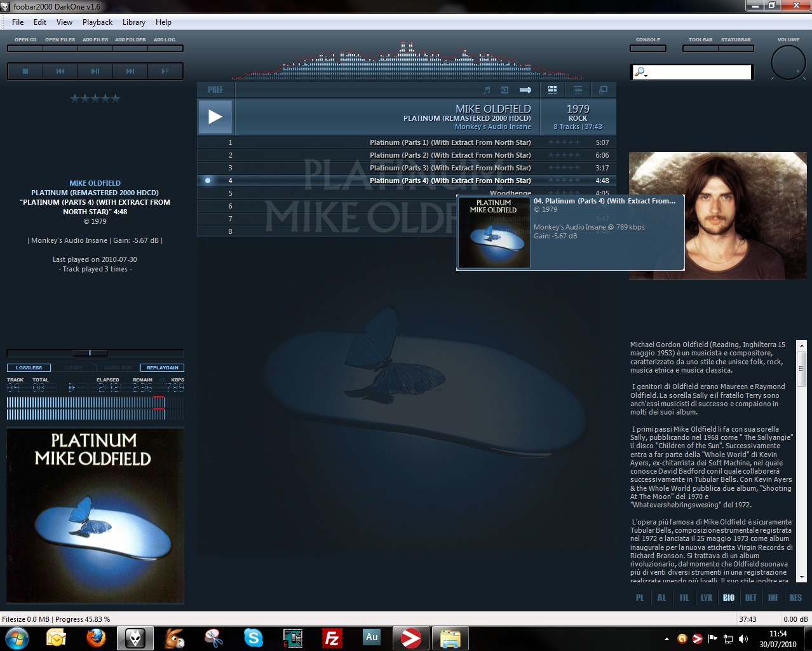Click the music note icon above playlist

click(x=487, y=90)
